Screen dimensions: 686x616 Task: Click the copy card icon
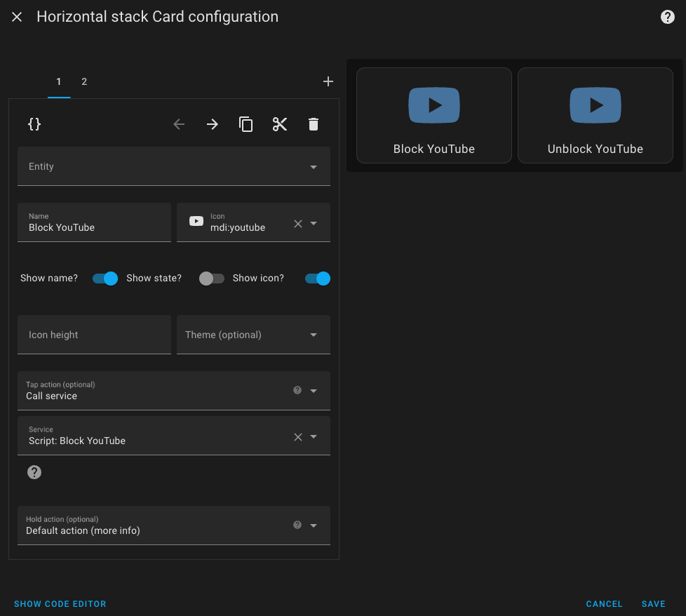(x=246, y=124)
